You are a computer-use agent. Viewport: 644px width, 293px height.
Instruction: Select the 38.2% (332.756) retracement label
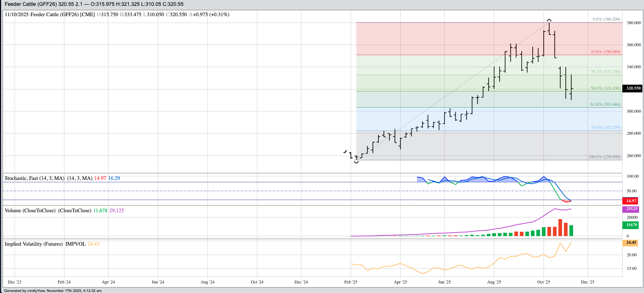605,72
